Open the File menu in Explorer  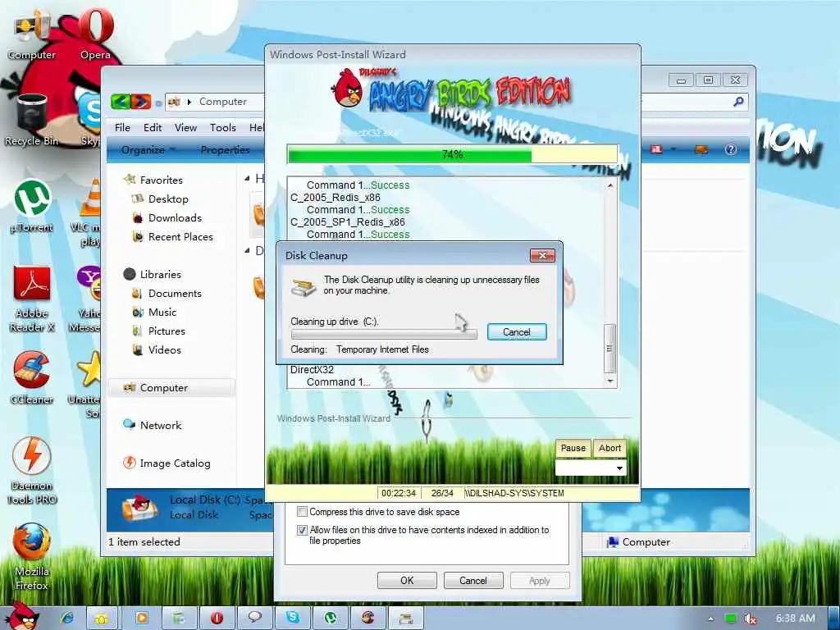tap(122, 127)
